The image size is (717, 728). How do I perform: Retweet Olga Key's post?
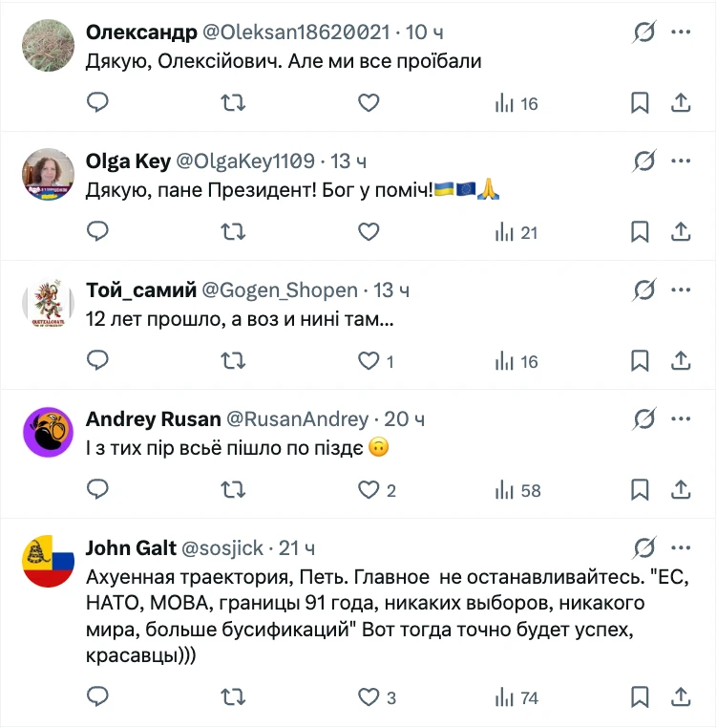click(x=233, y=231)
